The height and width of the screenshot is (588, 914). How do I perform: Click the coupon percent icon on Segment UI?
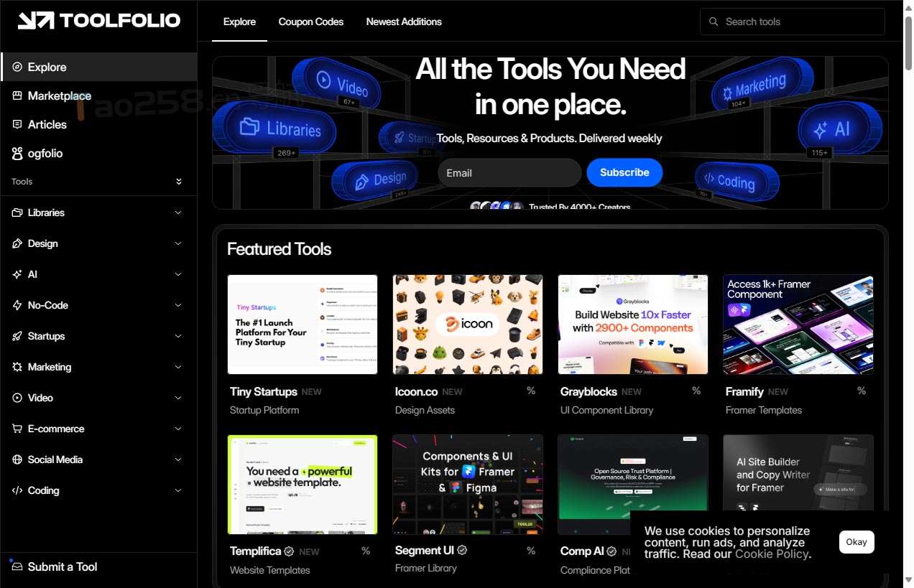(531, 551)
